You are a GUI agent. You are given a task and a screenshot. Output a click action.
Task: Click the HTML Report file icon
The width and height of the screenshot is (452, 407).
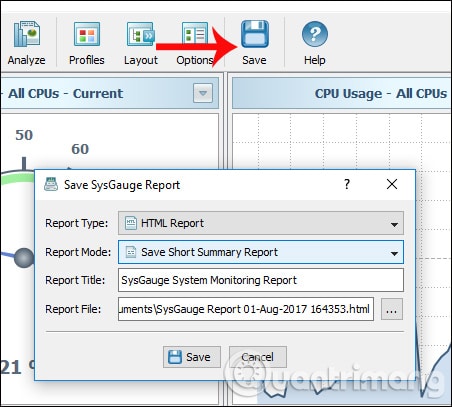[x=131, y=223]
